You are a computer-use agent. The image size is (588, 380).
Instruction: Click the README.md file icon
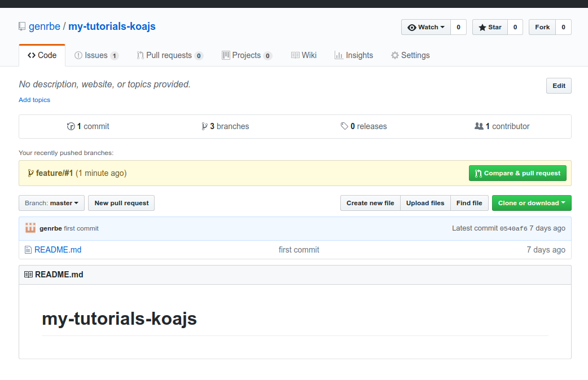[x=28, y=250]
